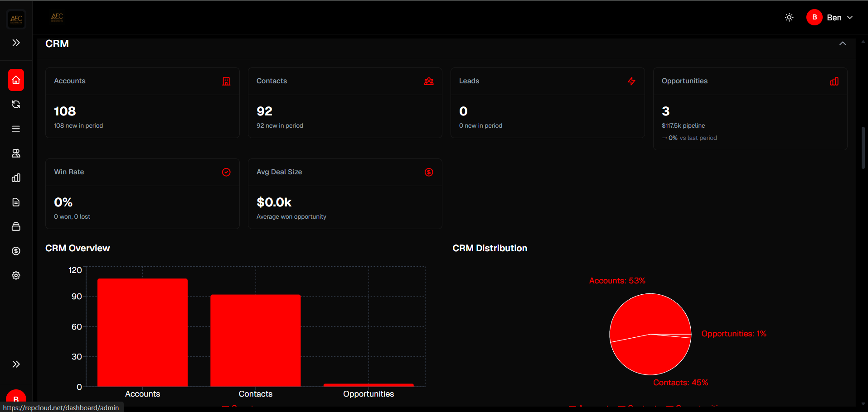The height and width of the screenshot is (412, 868).
Task: Click the CRM Distribution heading
Action: (490, 248)
